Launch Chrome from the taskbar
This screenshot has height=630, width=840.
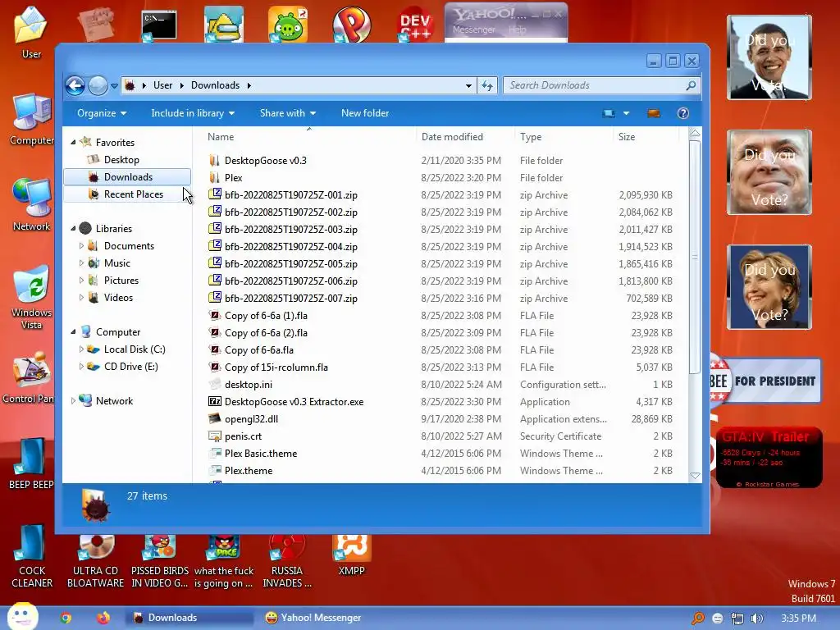(66, 618)
